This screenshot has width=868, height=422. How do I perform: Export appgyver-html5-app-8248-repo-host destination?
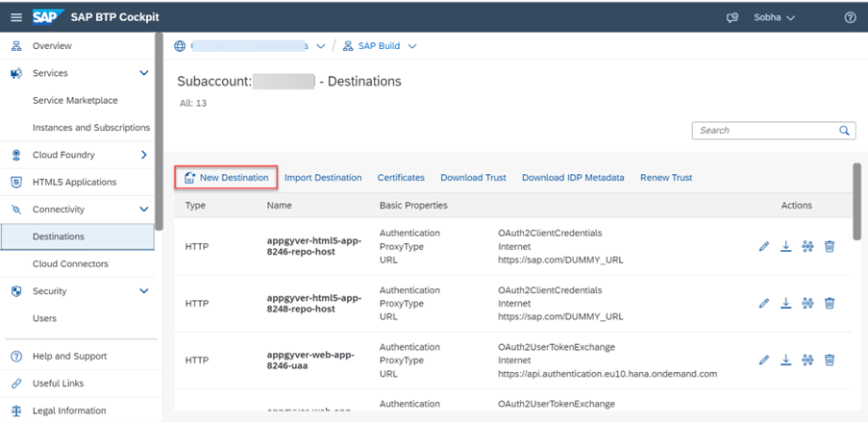click(x=785, y=303)
